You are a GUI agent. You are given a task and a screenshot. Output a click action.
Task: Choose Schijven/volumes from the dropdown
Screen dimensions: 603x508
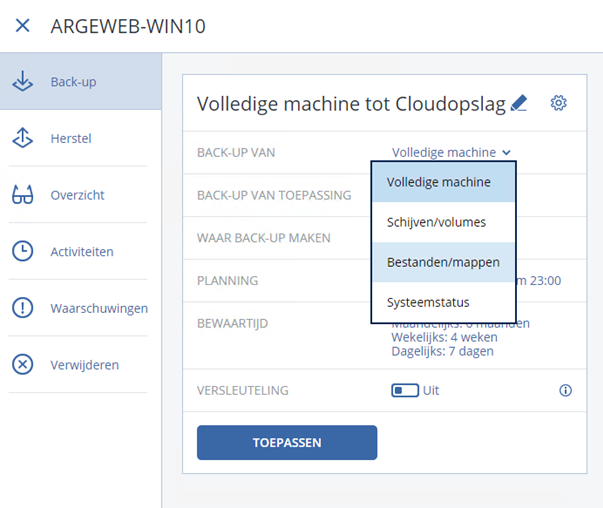(x=443, y=222)
